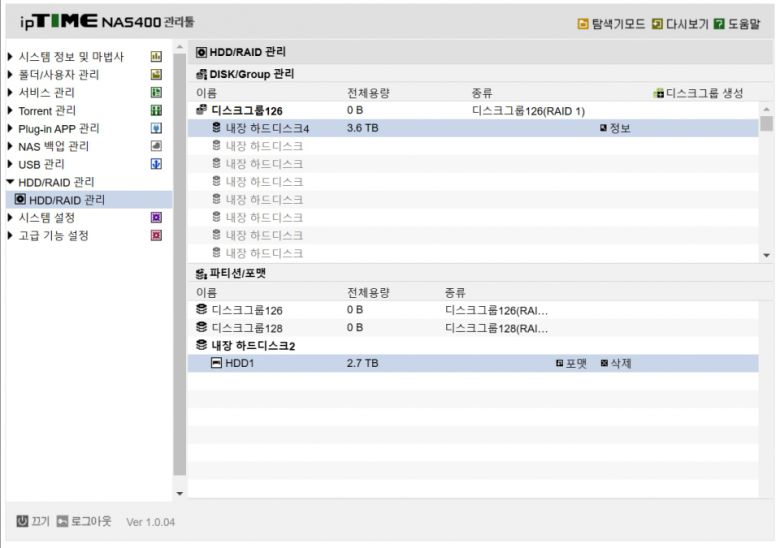Open the 탐색기모드 explorer mode
780x548 pixels.
611,23
